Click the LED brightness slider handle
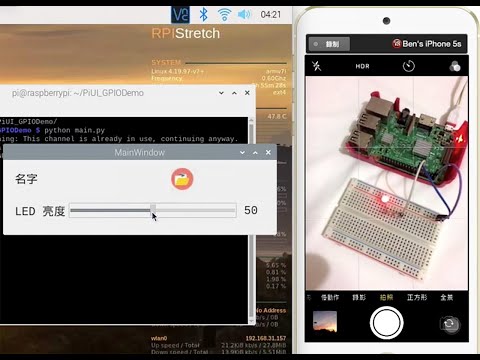This screenshot has height=360, width=480. coord(153,210)
